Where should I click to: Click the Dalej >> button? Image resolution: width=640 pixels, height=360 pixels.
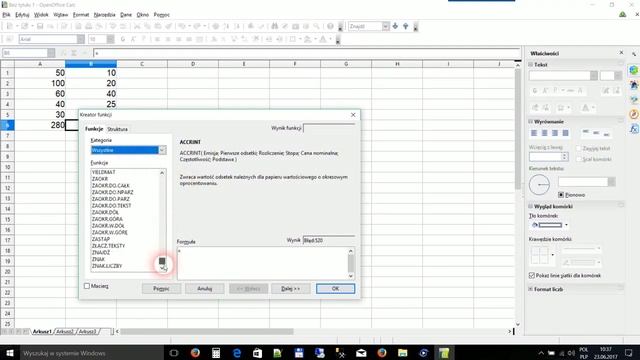(x=291, y=289)
